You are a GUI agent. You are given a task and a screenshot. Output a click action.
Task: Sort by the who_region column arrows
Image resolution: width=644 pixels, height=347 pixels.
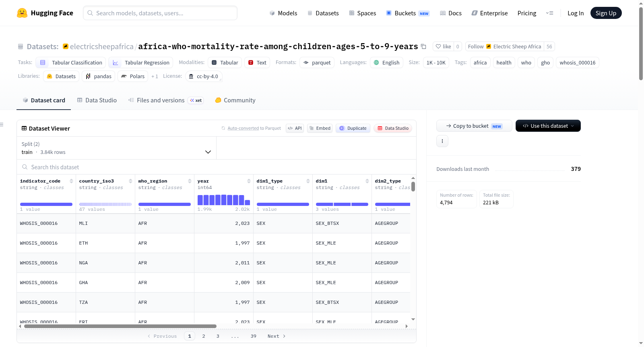[190, 181]
